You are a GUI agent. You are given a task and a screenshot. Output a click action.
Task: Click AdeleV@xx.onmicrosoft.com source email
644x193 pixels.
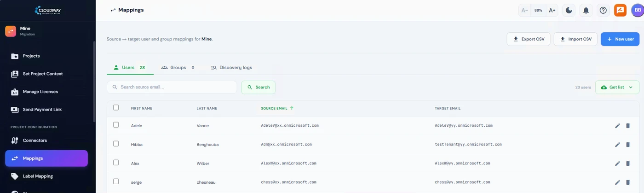click(x=290, y=125)
